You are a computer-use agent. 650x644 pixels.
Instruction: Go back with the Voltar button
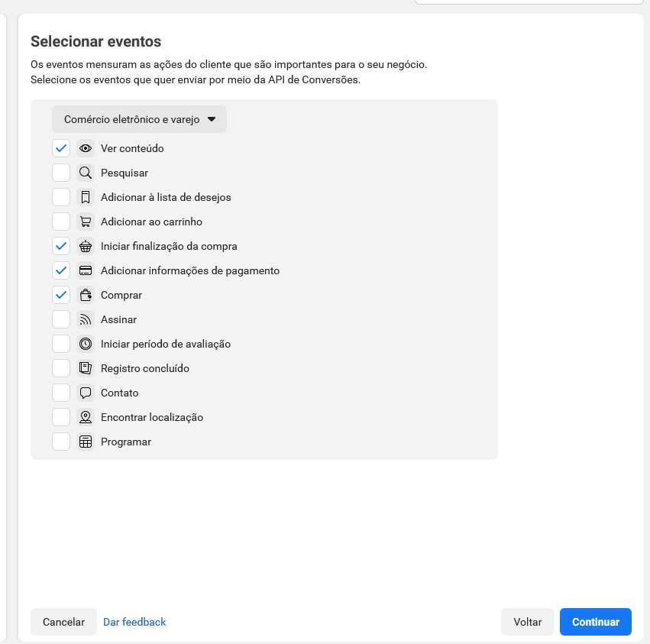527,622
